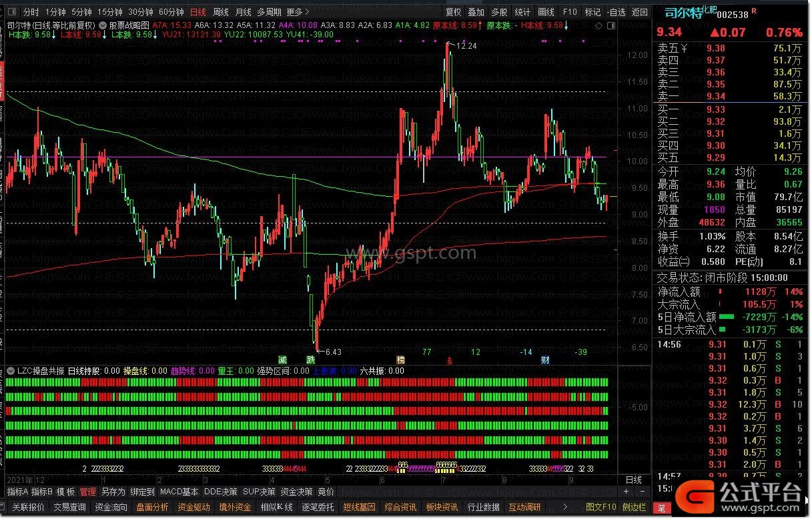Screen dimensions: 812x519
Task: Open 资金流向 bottom tab
Action: pos(111,507)
